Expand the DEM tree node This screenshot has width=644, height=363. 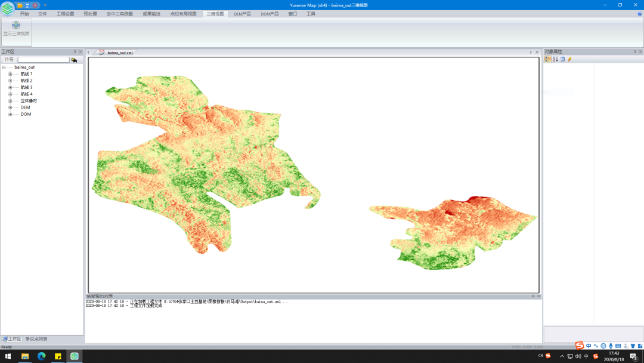click(10, 107)
